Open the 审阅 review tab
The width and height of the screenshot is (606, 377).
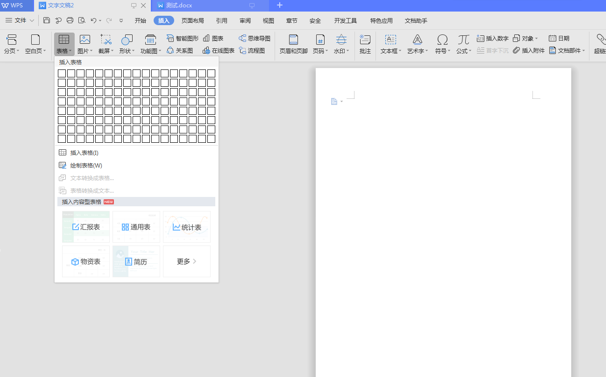click(245, 20)
